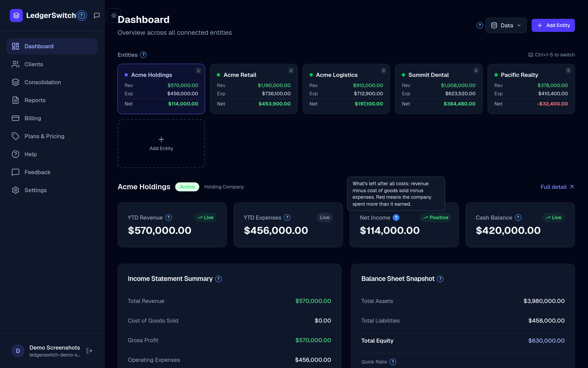
Task: Open Feedback from sidebar
Action: coord(52,172)
